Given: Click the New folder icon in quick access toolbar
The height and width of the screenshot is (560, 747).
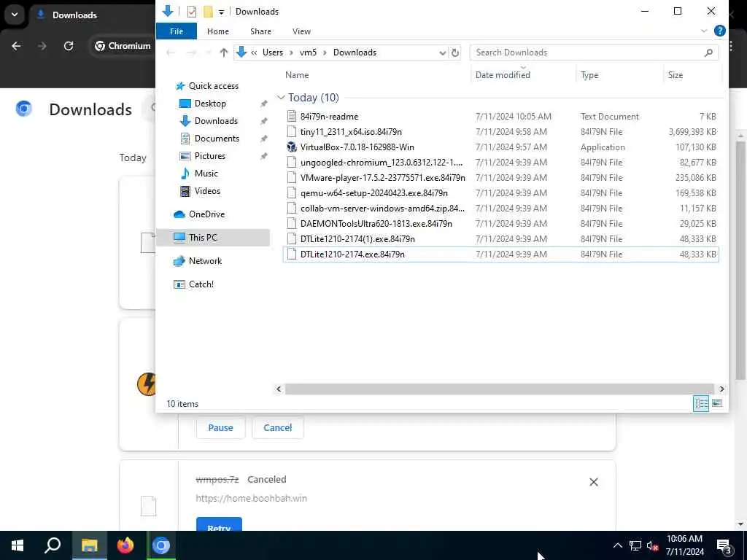Looking at the screenshot, I should tap(208, 12).
